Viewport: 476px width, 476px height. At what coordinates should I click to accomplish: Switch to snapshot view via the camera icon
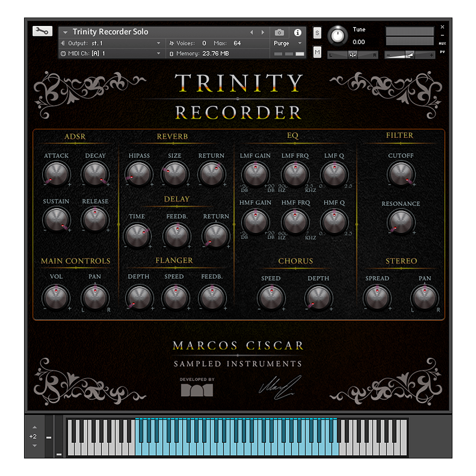click(279, 32)
